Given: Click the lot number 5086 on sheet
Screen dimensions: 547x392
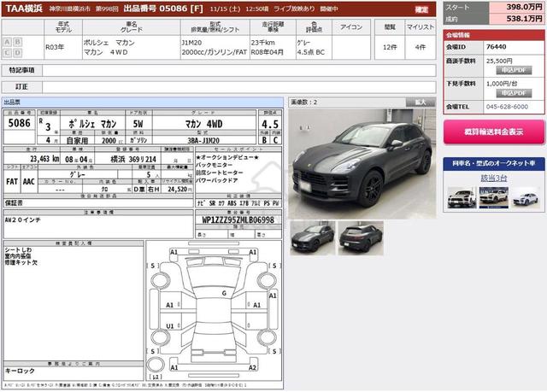Looking at the screenshot, I should 20,123.
